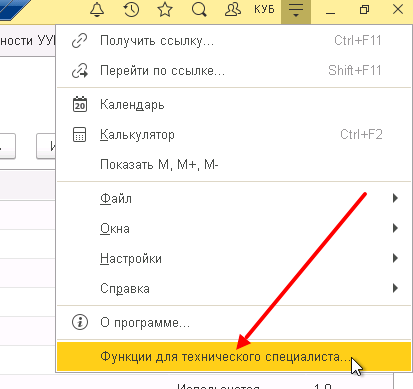Open Календарь from the menu
Image resolution: width=413 pixels, height=389 pixels.
234,105
